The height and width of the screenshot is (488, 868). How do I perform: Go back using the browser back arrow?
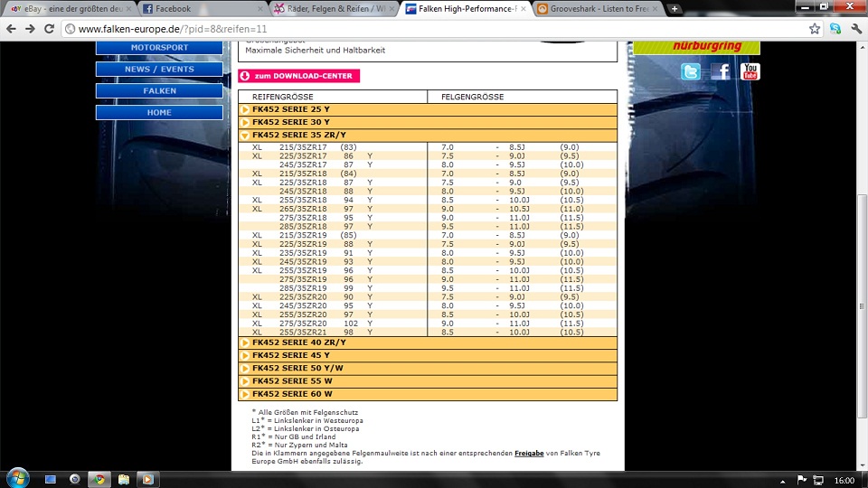point(12,29)
